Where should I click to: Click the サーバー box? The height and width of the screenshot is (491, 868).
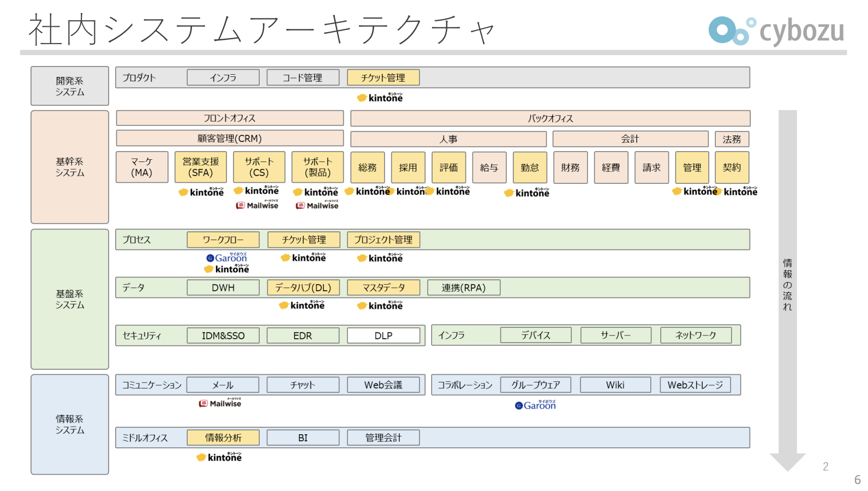click(x=616, y=335)
